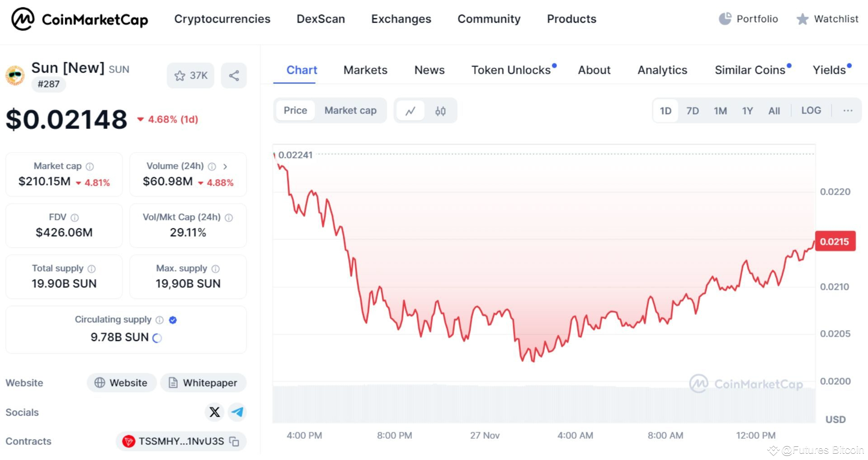Click the share icon button
868x460 pixels.
(x=234, y=76)
